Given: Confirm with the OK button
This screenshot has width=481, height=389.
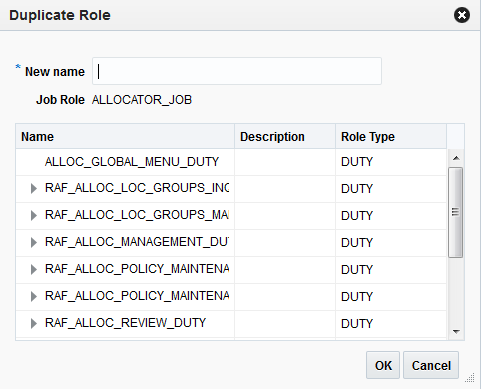Looking at the screenshot, I should [383, 365].
